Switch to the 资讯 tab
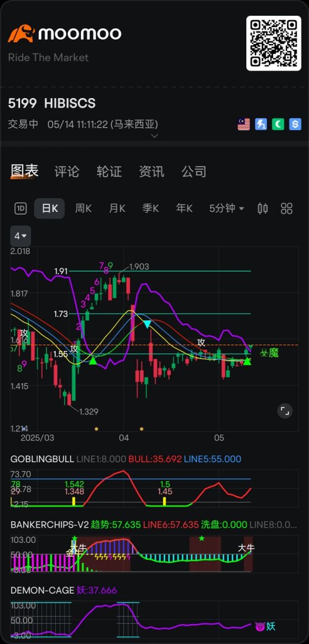The height and width of the screenshot is (644, 309). 152,171
